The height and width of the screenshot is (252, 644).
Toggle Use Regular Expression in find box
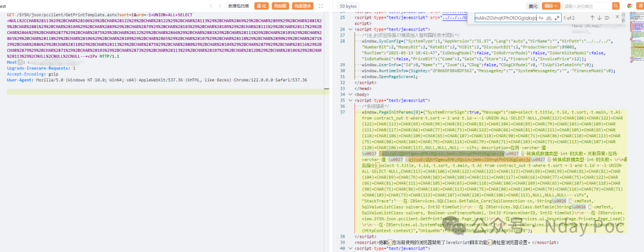[557, 18]
